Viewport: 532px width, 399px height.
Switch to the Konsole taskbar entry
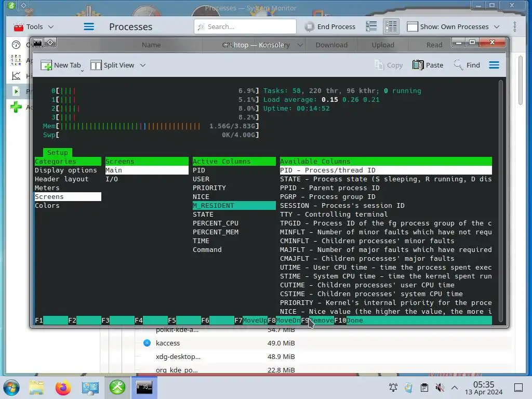click(x=144, y=388)
